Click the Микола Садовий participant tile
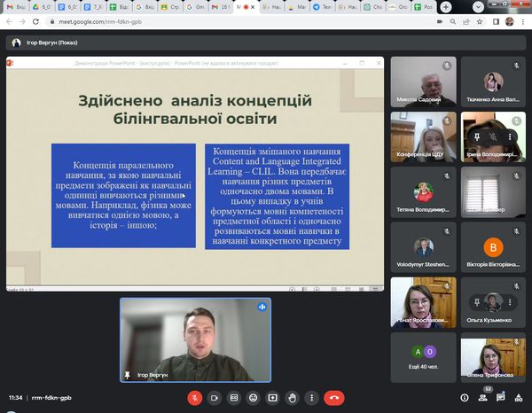The image size is (532, 413). pos(423,82)
